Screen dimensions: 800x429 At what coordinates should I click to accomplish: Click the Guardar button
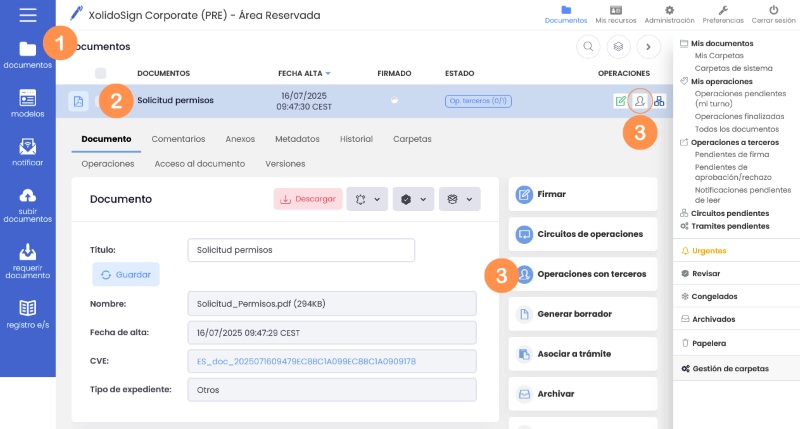(126, 274)
